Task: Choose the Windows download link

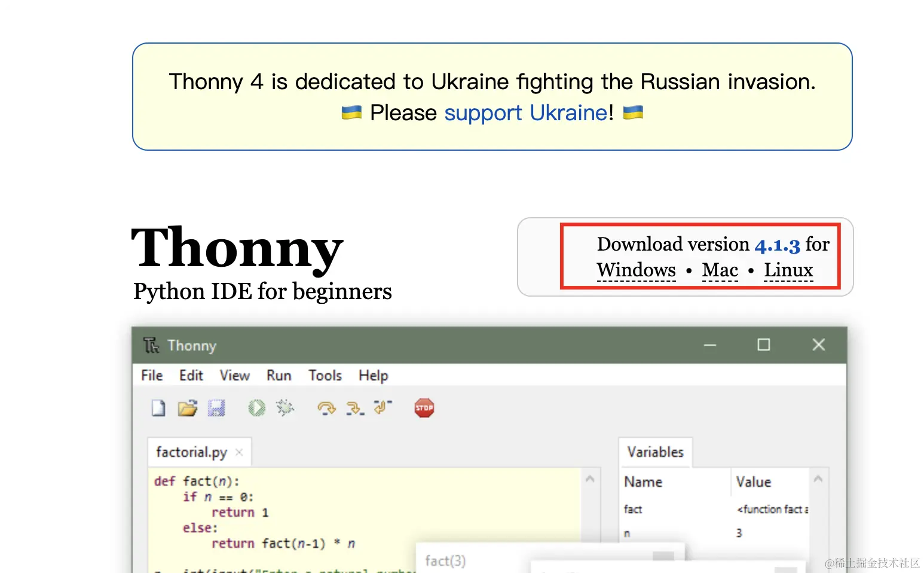Action: (x=637, y=270)
